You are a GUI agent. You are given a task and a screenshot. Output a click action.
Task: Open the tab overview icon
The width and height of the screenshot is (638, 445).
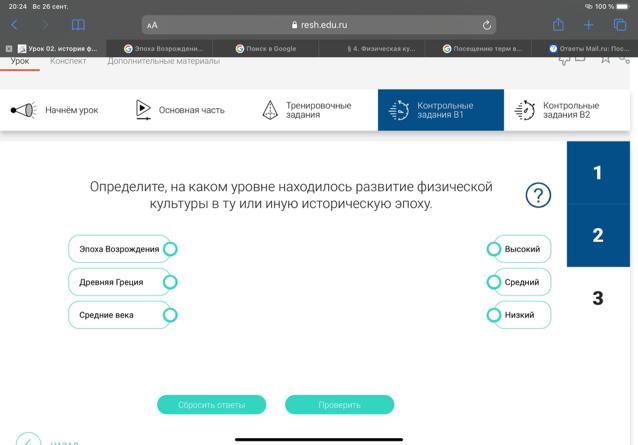(x=619, y=25)
